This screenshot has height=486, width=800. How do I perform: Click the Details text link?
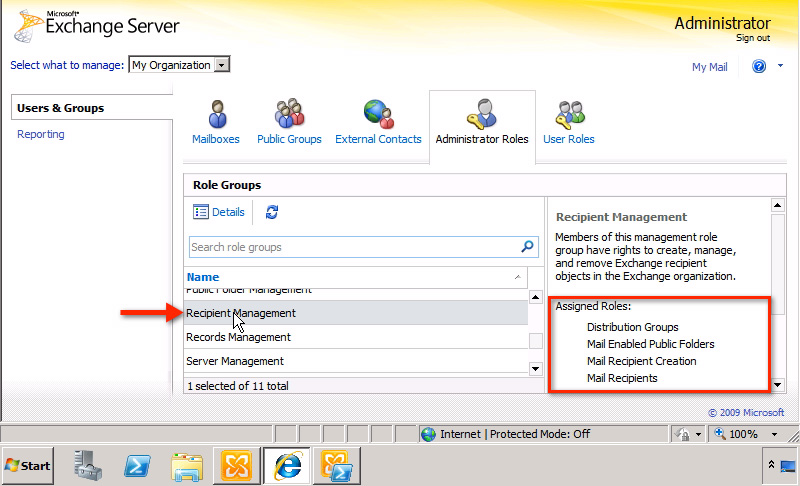tap(228, 212)
